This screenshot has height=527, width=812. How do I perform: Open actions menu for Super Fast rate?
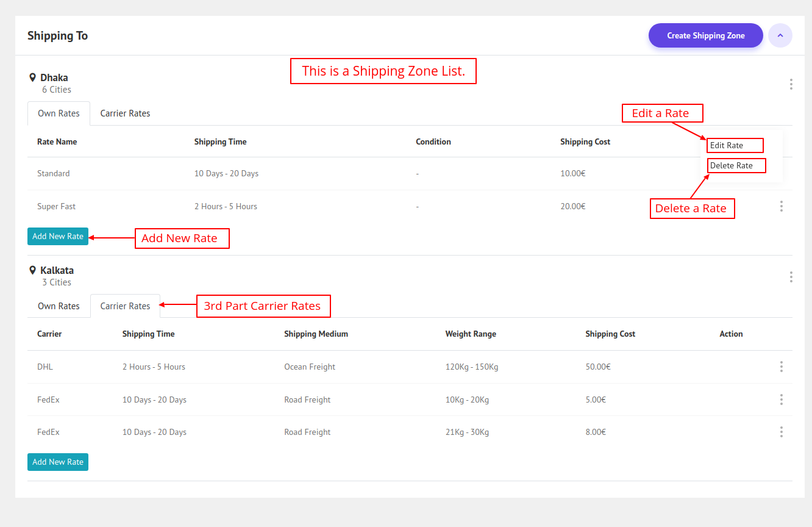coord(781,206)
